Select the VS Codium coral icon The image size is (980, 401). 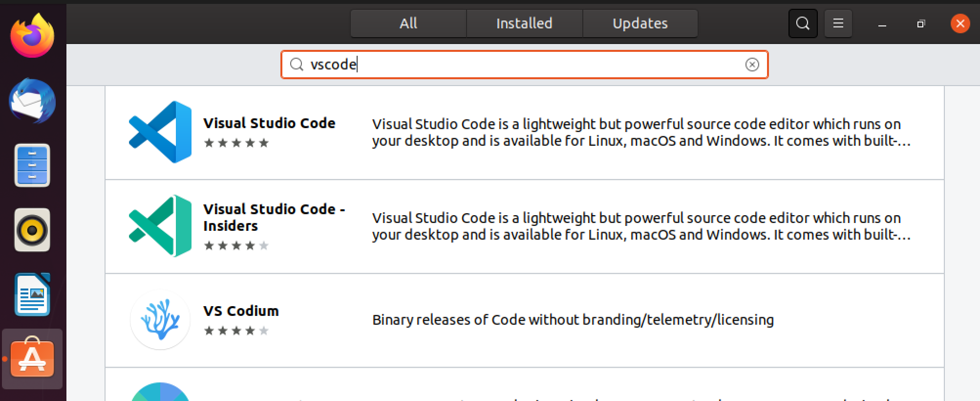coord(160,320)
